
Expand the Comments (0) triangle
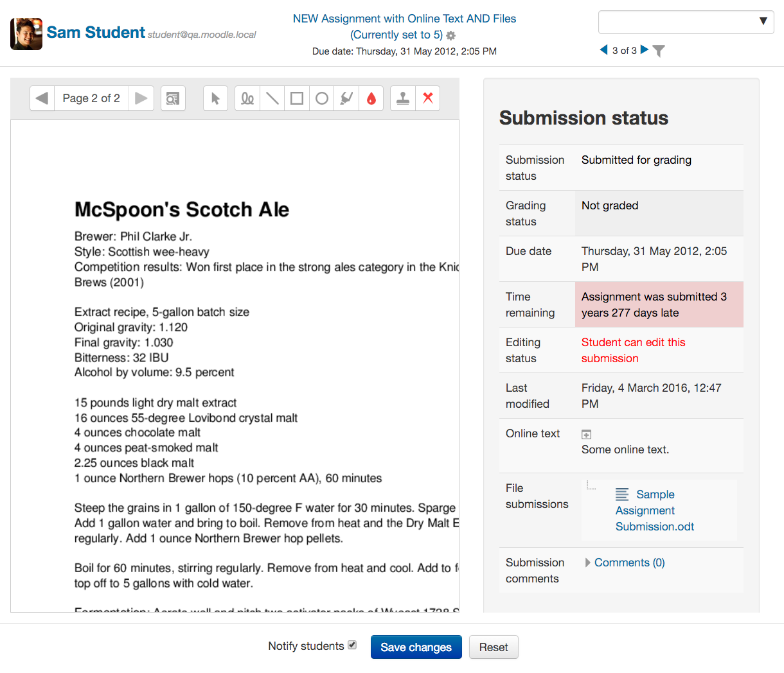coord(587,563)
